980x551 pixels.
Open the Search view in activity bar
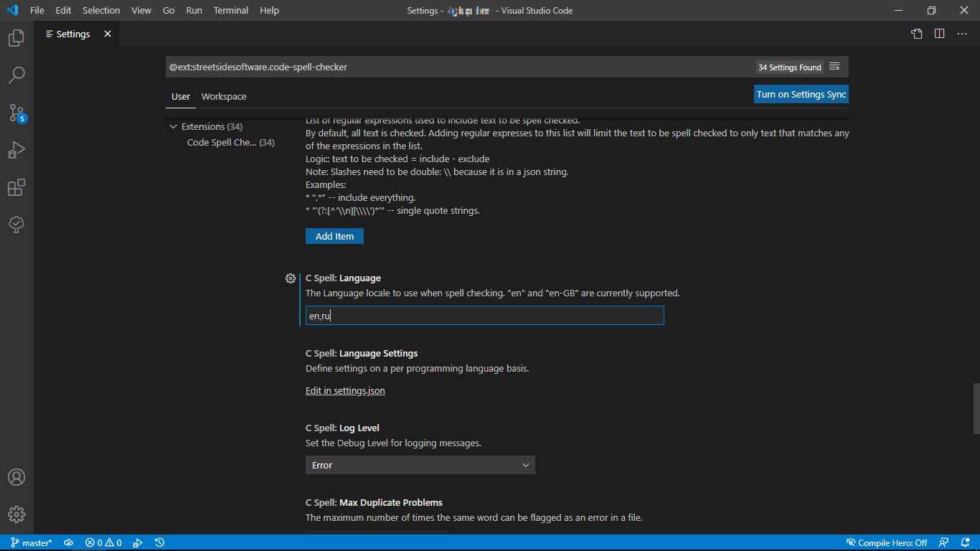(17, 75)
